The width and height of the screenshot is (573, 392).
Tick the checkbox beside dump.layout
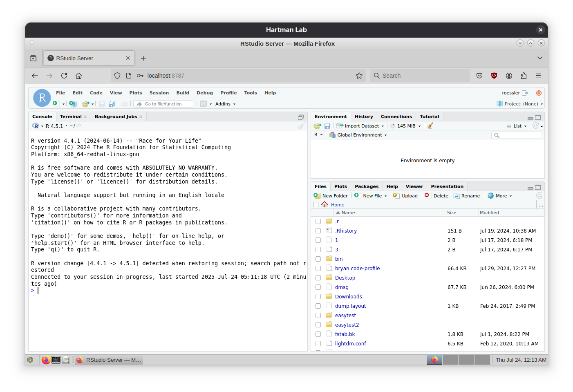pyautogui.click(x=318, y=306)
